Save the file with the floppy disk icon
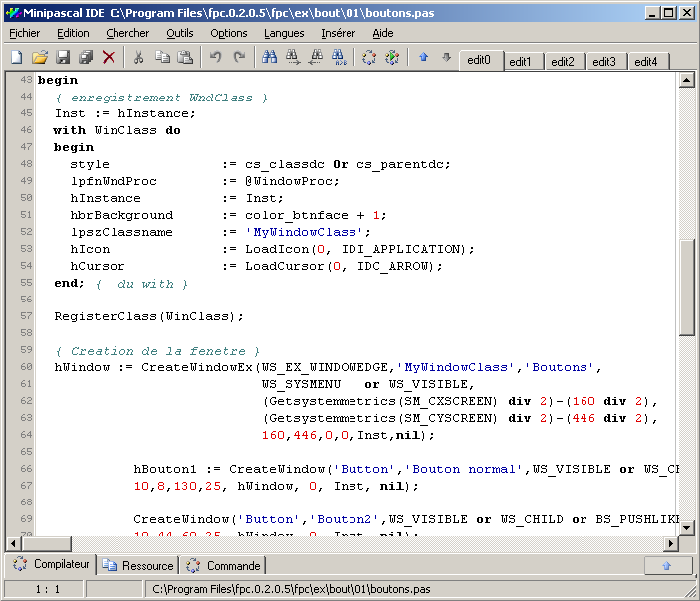 point(63,58)
